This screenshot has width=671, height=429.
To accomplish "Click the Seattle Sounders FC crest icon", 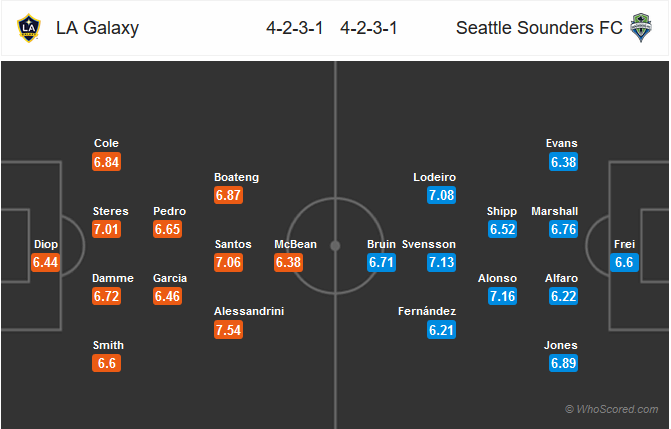I will point(641,28).
